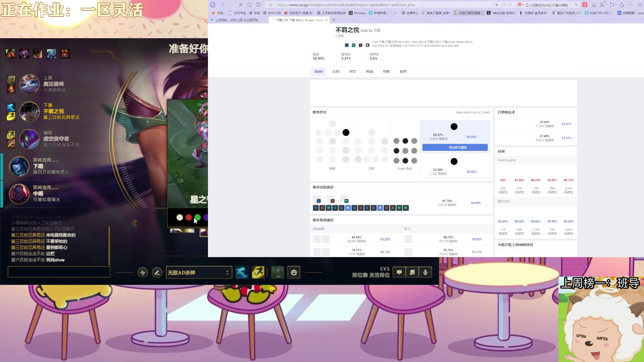Edit the rune page with pencil icon
This screenshot has width=644, height=362.
click(x=157, y=273)
